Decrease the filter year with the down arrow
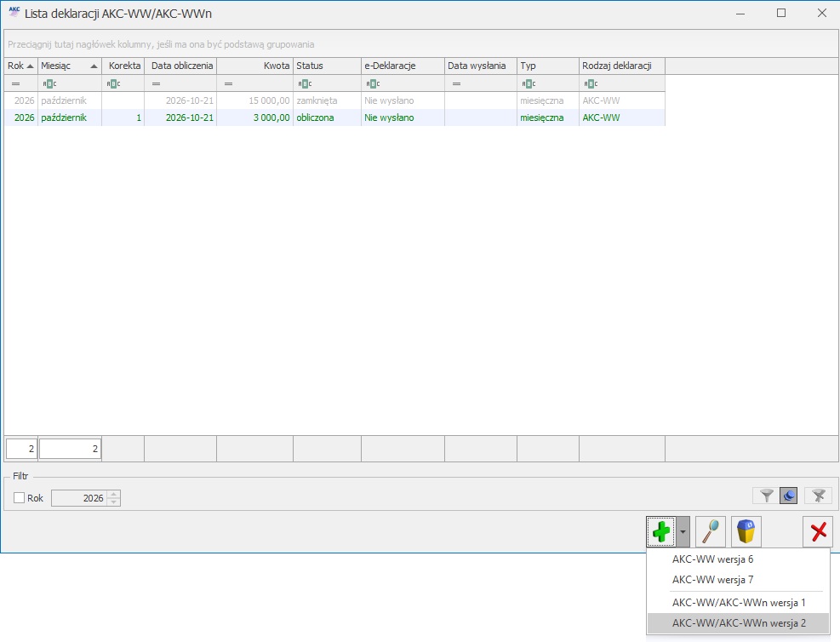The width and height of the screenshot is (840, 642). [x=113, y=502]
